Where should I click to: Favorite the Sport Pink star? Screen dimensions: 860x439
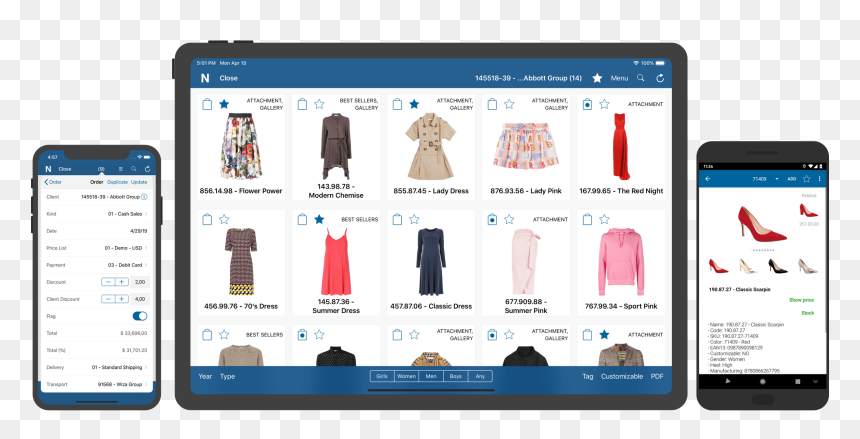coord(604,219)
